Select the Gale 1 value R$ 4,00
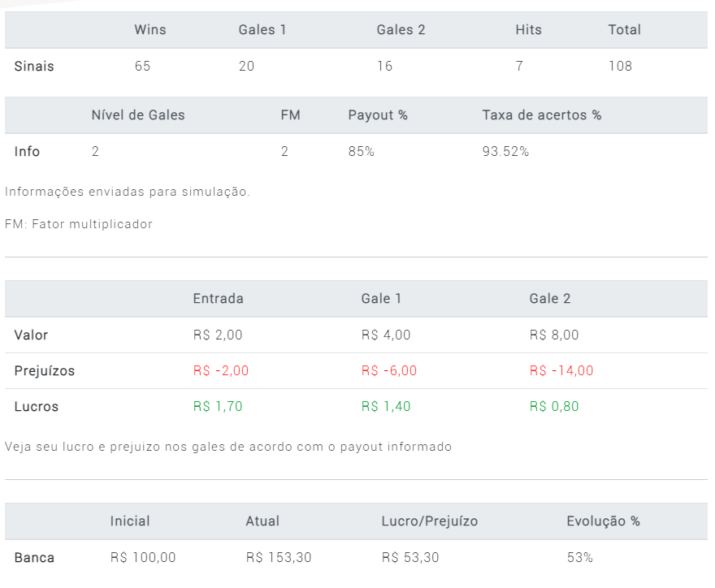The height and width of the screenshot is (588, 715). (x=386, y=335)
